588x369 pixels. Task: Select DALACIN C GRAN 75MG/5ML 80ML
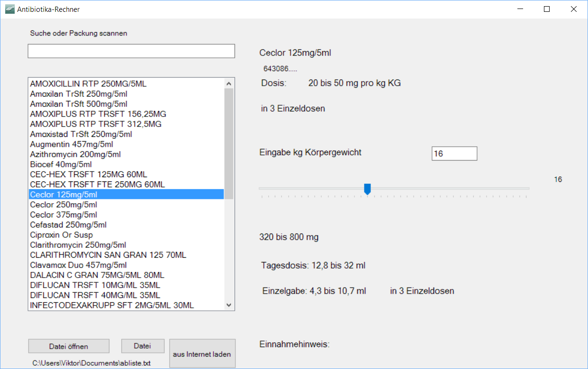(x=126, y=275)
